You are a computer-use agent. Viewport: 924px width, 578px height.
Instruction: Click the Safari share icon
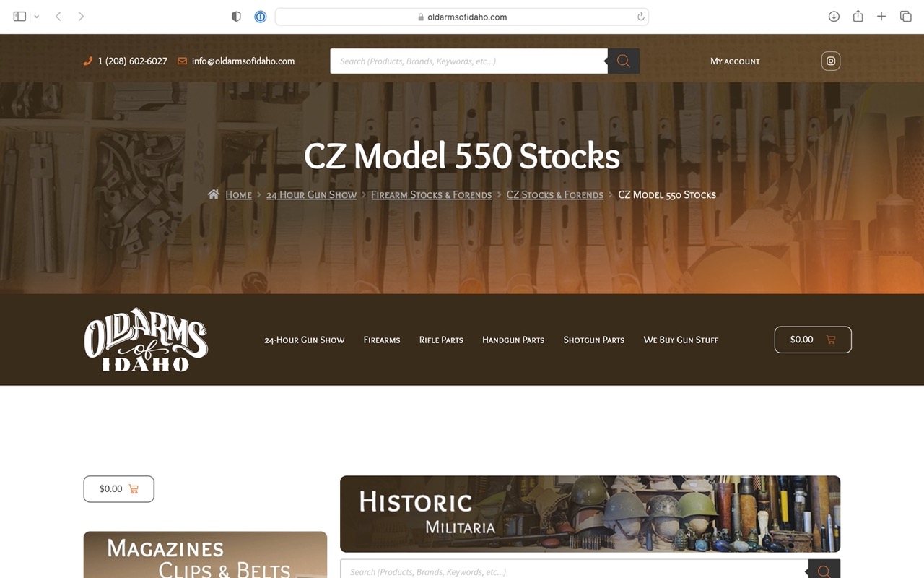tap(858, 16)
